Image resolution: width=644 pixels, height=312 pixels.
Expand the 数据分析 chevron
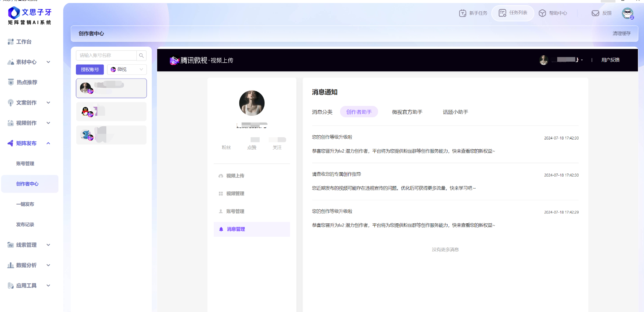pos(48,265)
